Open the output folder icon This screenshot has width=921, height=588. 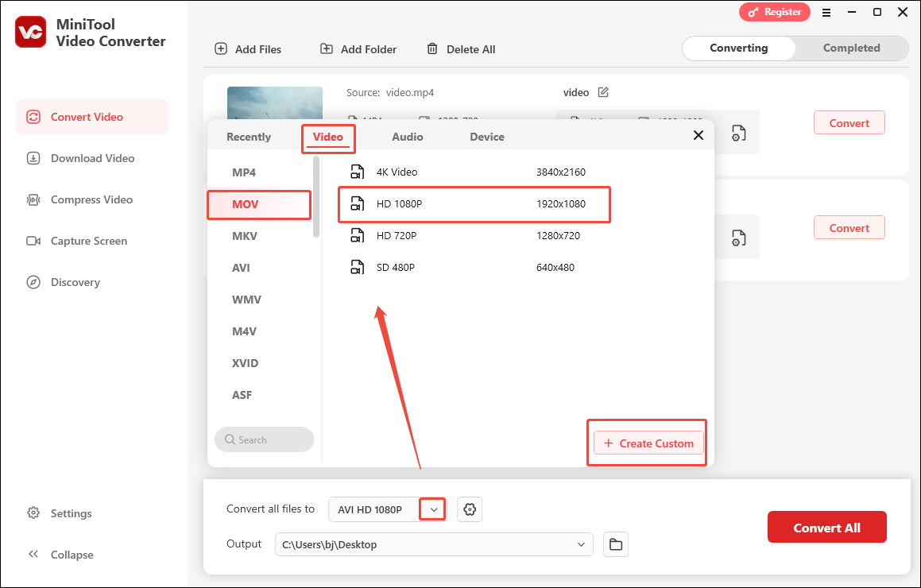click(x=616, y=544)
